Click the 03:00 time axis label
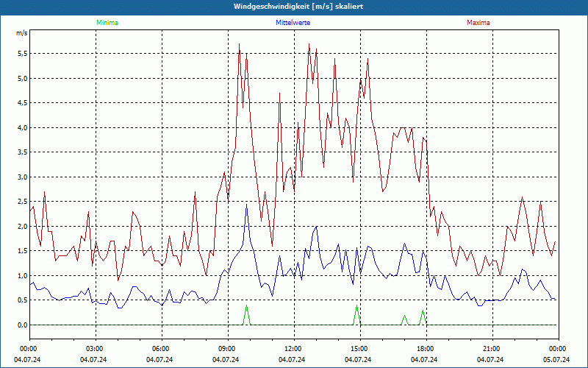Image resolution: width=588 pixels, height=368 pixels. click(x=96, y=349)
